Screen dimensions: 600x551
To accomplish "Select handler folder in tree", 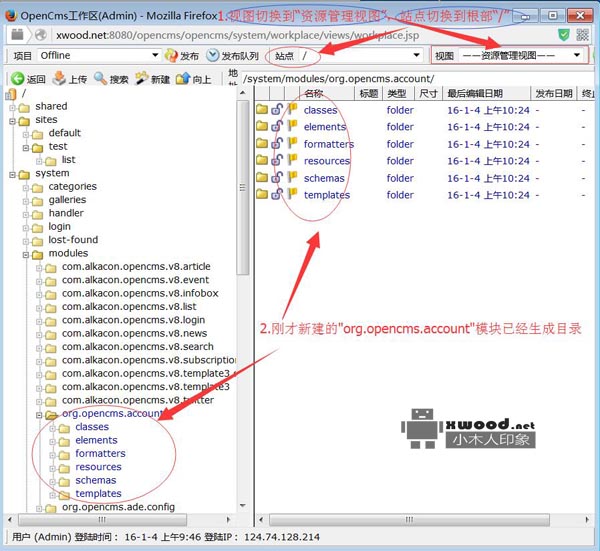I will pos(66,213).
